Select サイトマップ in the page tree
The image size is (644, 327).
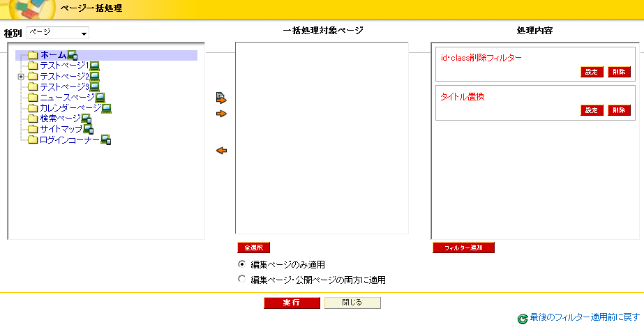61,129
